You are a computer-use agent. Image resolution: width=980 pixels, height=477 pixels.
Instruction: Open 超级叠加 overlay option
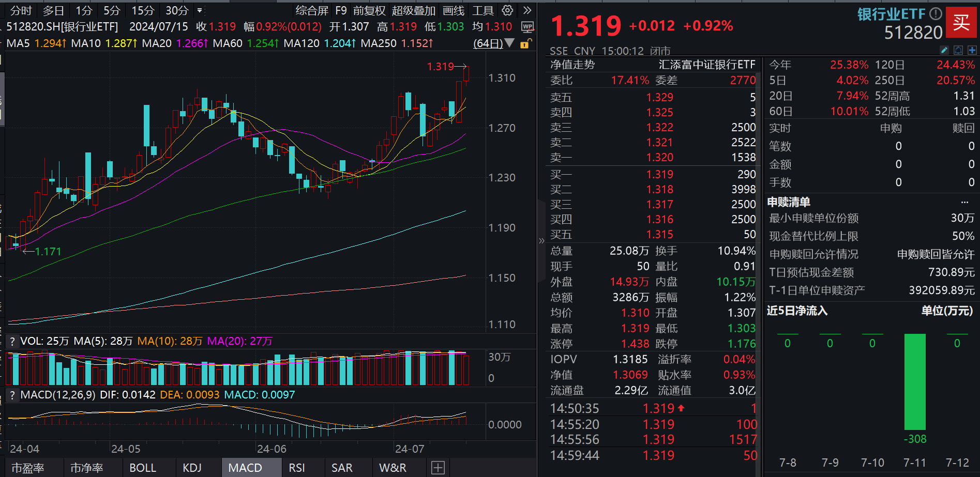(x=414, y=10)
